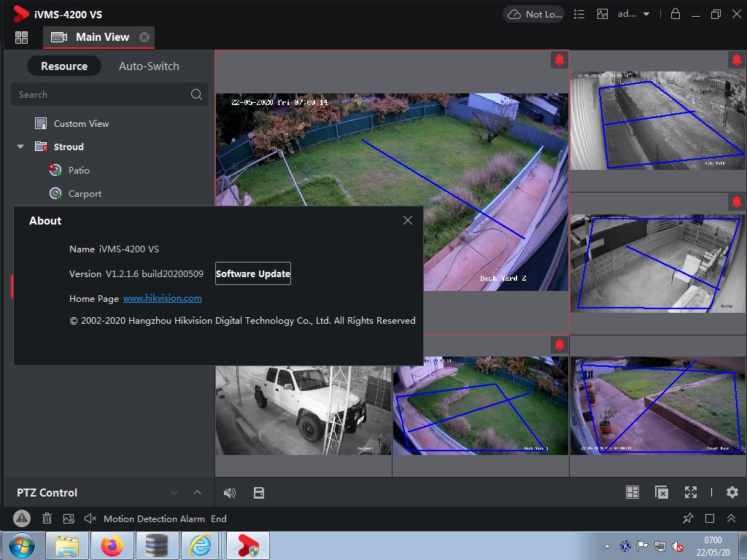Image resolution: width=747 pixels, height=560 pixels.
Task: Select the Side Path camera view
Action: tap(659, 120)
